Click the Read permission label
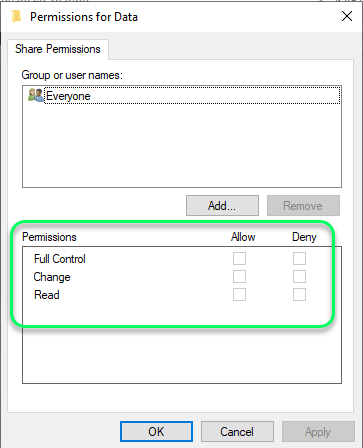363x448 pixels. (47, 295)
